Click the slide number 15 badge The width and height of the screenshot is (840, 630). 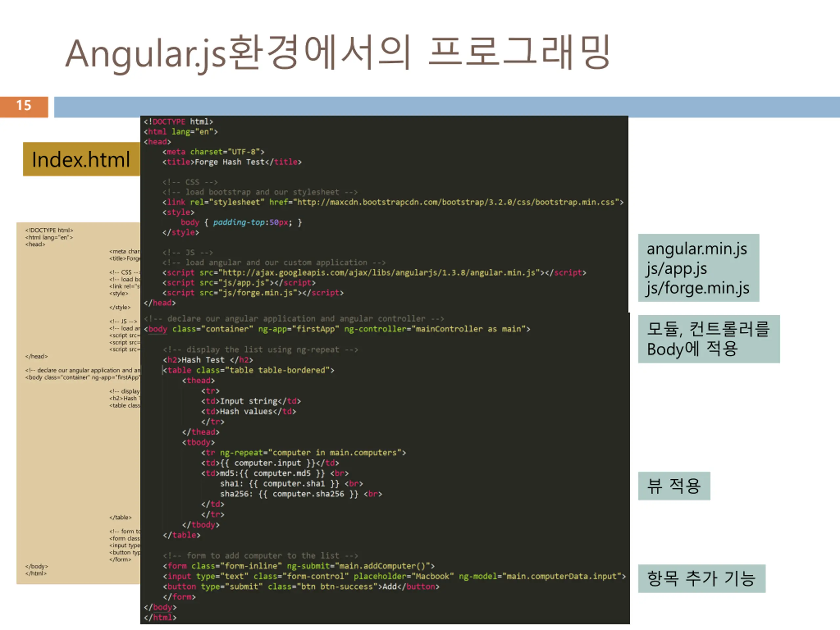(24, 107)
